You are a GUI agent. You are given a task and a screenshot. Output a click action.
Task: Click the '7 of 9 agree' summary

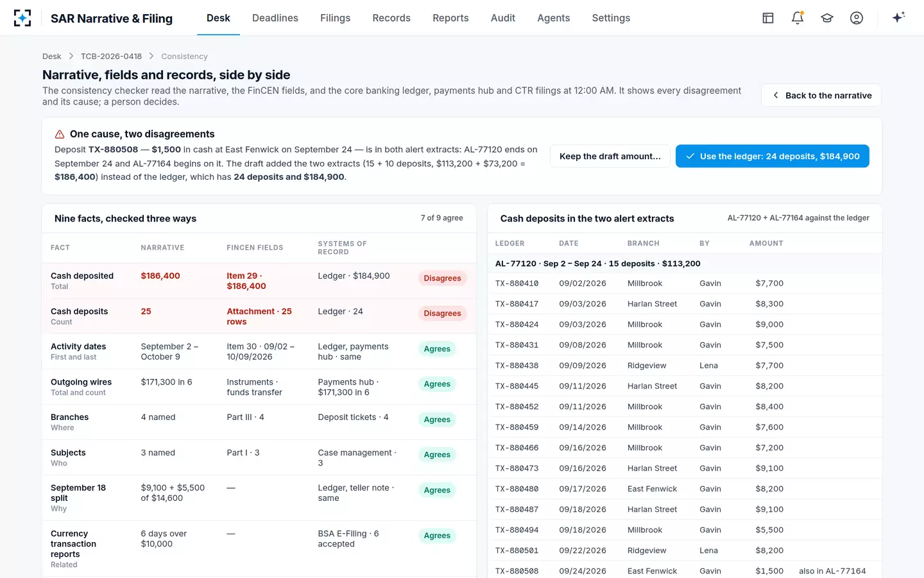441,218
